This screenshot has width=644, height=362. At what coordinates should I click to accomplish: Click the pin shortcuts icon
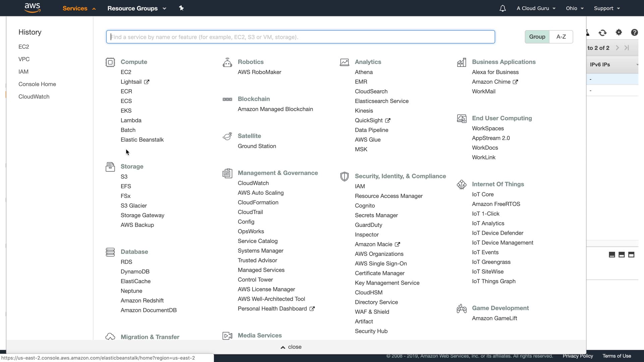pyautogui.click(x=181, y=8)
